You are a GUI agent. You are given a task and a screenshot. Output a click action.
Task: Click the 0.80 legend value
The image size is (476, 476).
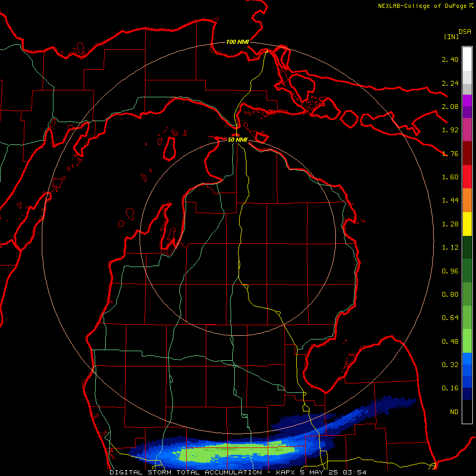(x=450, y=295)
